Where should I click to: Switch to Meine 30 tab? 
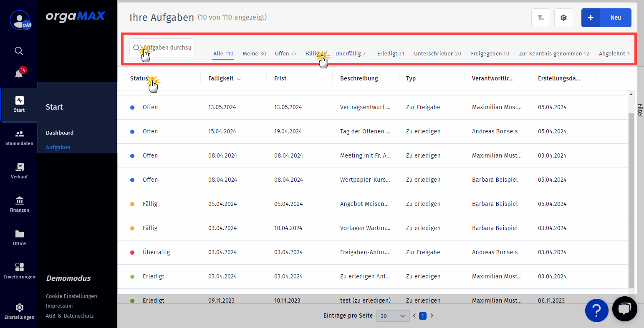pyautogui.click(x=254, y=54)
